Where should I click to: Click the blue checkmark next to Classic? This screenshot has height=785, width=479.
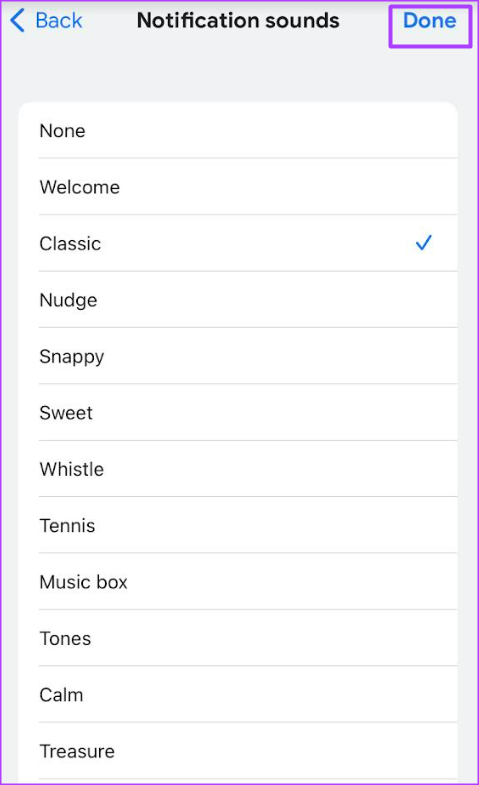pyautogui.click(x=423, y=243)
